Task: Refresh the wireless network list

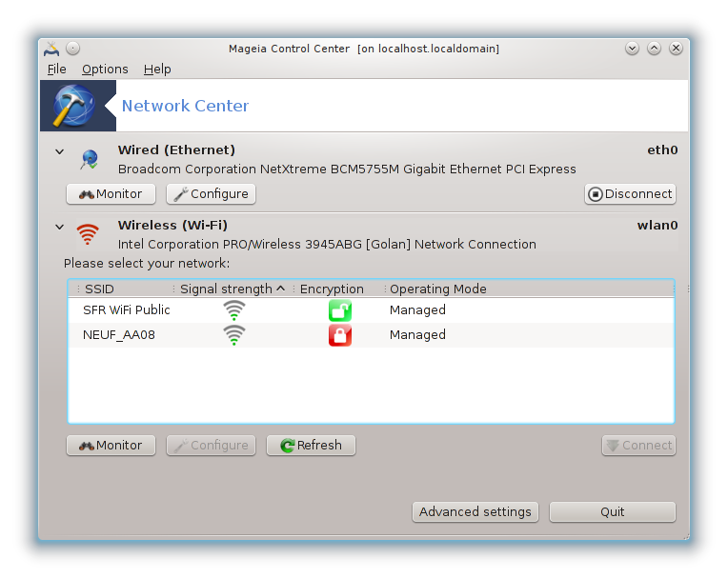Action: tap(311, 446)
